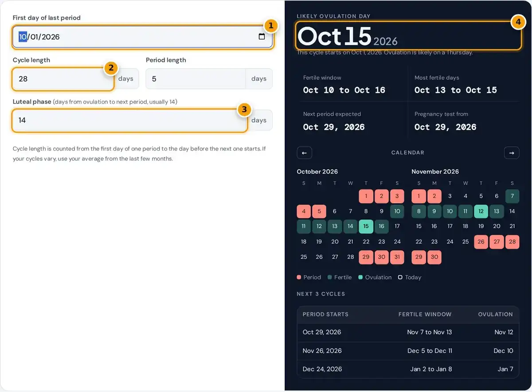Select October 31 in the calendar
532x392 pixels.
click(397, 257)
